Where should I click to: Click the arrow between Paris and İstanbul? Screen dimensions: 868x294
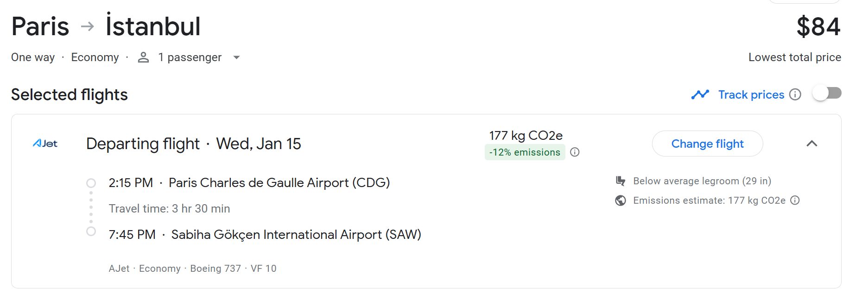pos(87,26)
